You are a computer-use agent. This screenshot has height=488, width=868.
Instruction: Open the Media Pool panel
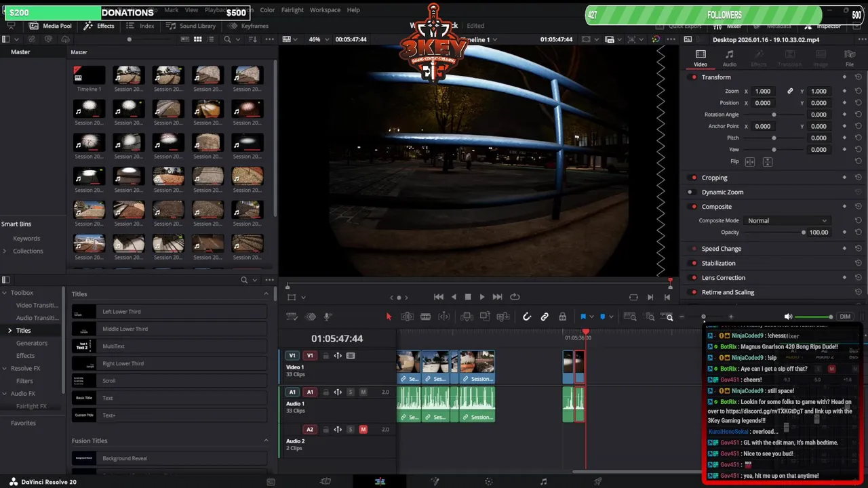tap(50, 26)
